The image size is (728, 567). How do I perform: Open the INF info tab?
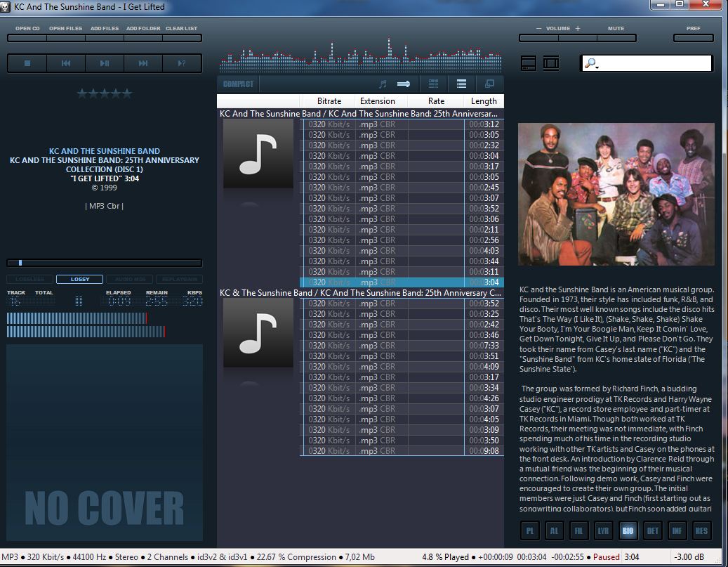(677, 530)
